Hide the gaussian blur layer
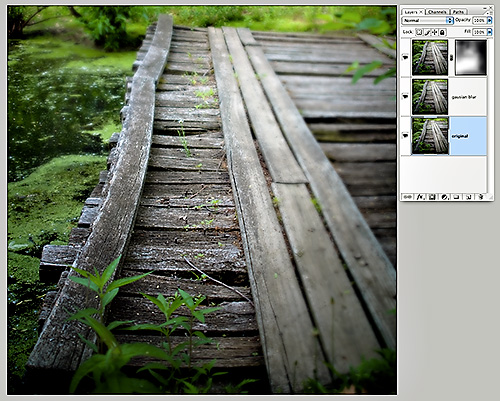This screenshot has width=500, height=401. coord(406,96)
